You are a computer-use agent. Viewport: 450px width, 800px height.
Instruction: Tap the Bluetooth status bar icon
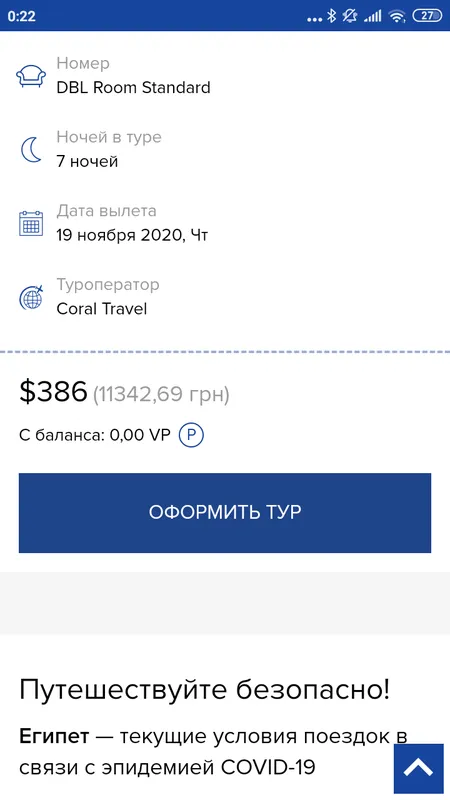[x=332, y=16]
